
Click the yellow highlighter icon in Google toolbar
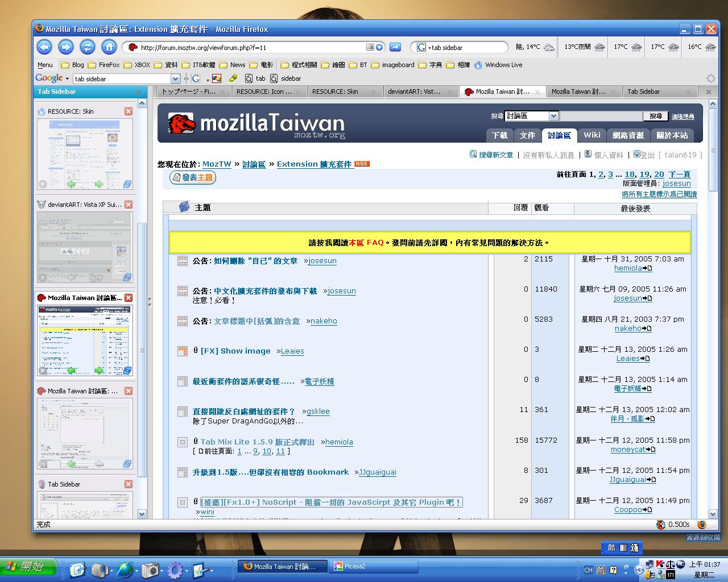click(233, 78)
